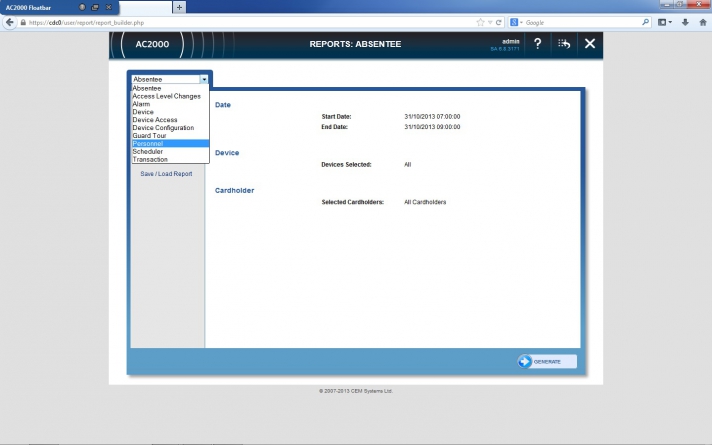Click the 'End Date:' label
Screen dimensions: 712x445
point(334,127)
